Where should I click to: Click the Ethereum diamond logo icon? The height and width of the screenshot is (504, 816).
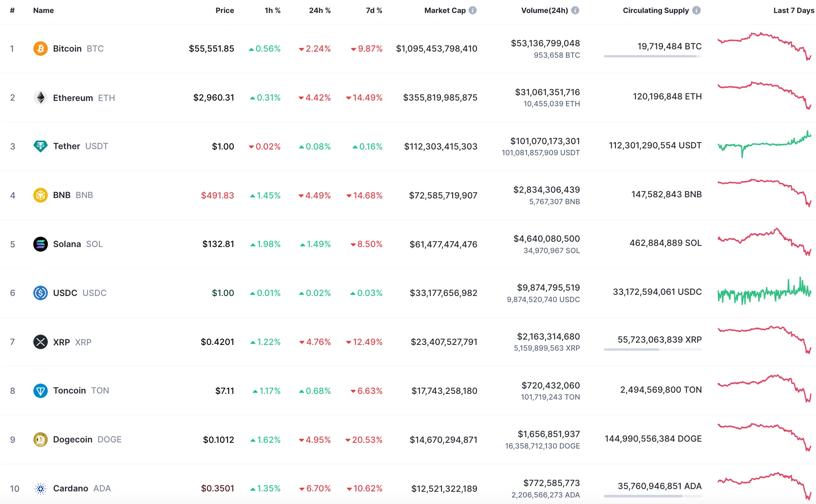pyautogui.click(x=40, y=98)
